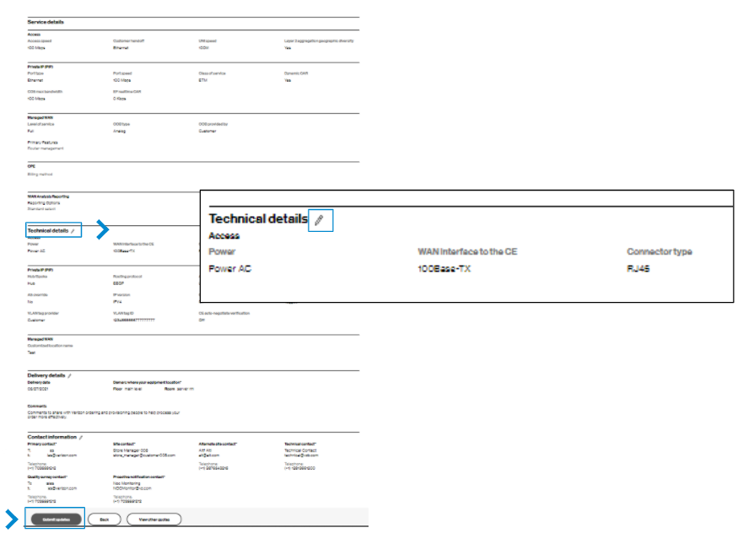
Task: Click the blue chevron beside Submit updates
Action: pos(11,520)
